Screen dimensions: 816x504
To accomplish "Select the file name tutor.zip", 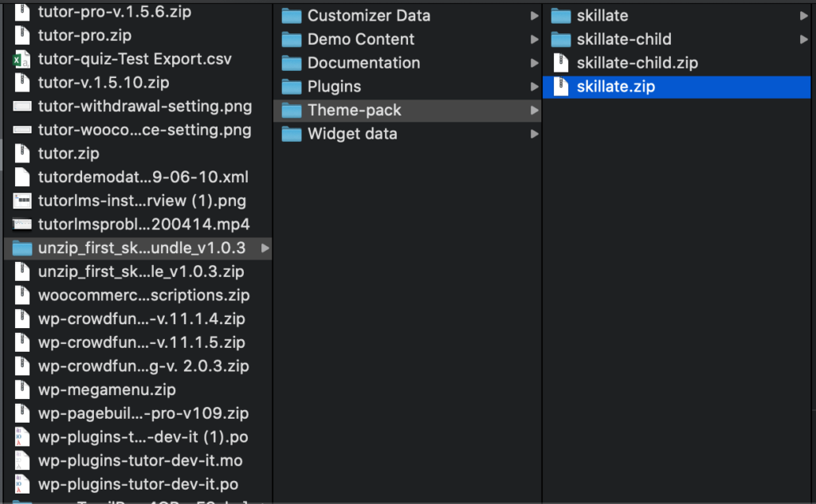I will click(x=69, y=154).
